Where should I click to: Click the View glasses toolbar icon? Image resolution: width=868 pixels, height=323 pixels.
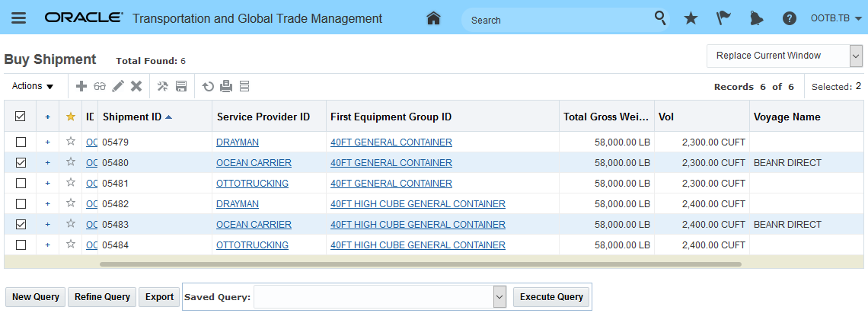pyautogui.click(x=100, y=86)
